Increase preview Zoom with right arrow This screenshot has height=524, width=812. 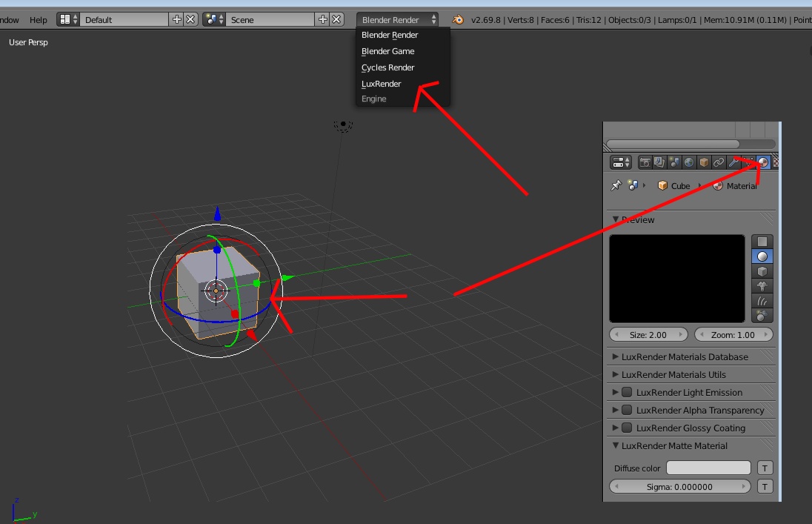(766, 335)
